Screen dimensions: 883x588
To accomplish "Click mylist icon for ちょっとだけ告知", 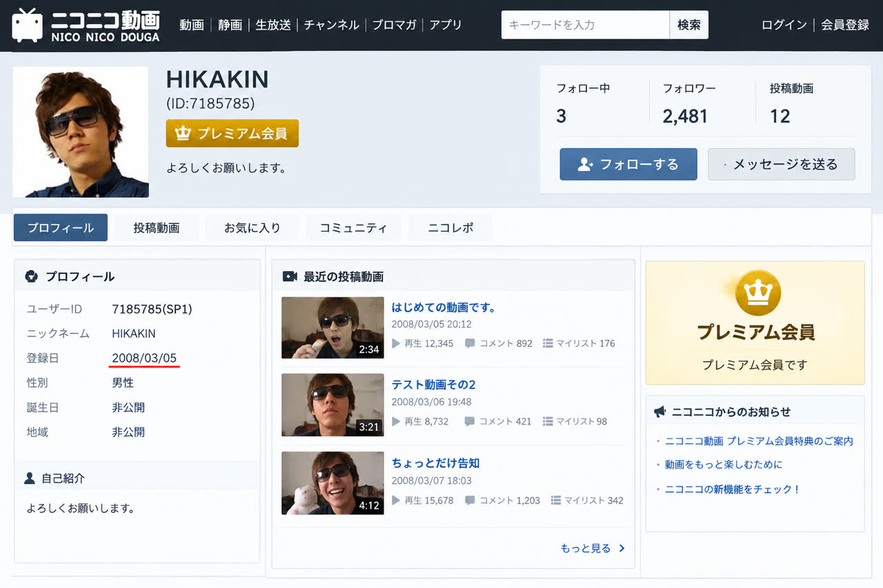I will [x=556, y=500].
